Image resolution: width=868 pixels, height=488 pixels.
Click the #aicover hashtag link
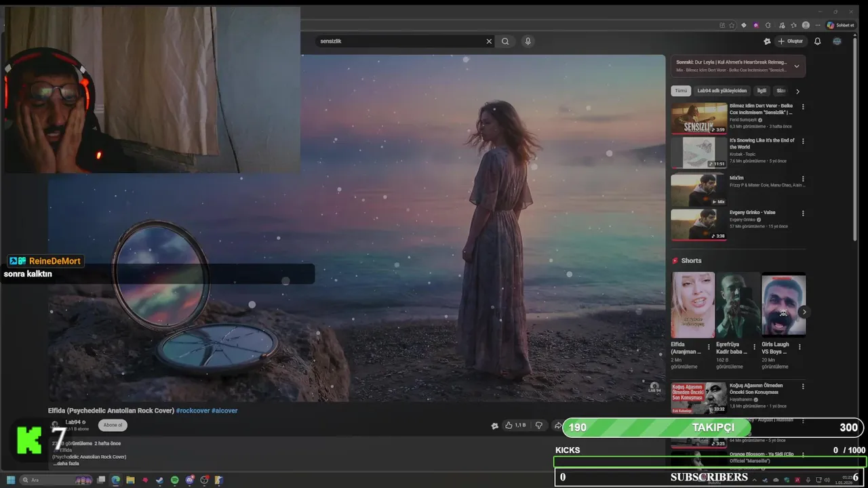224,411
